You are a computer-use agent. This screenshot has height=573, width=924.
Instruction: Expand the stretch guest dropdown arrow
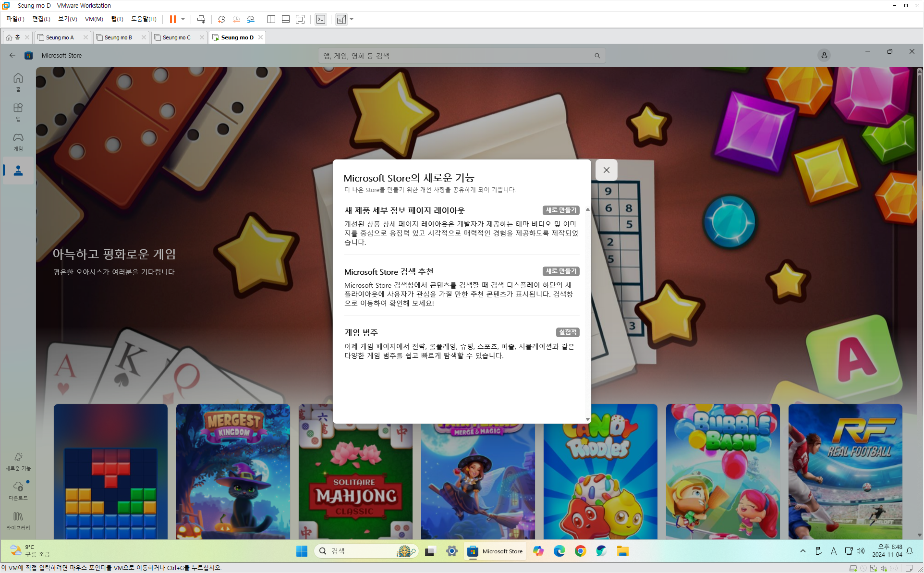point(352,19)
